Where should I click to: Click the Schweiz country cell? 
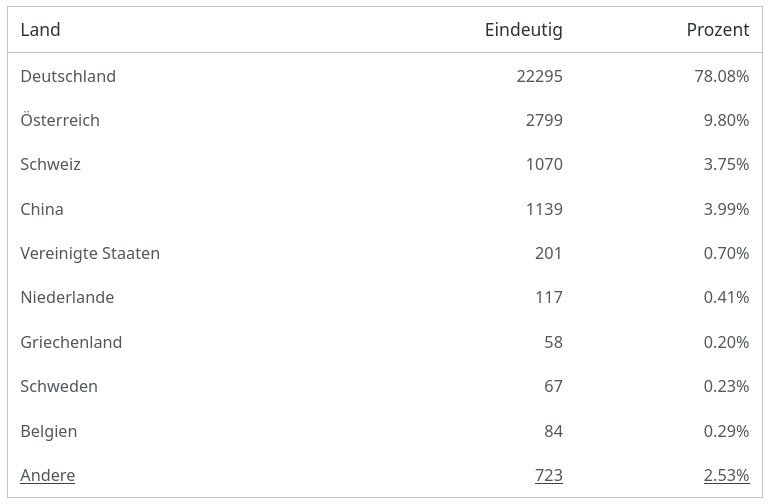tap(50, 164)
